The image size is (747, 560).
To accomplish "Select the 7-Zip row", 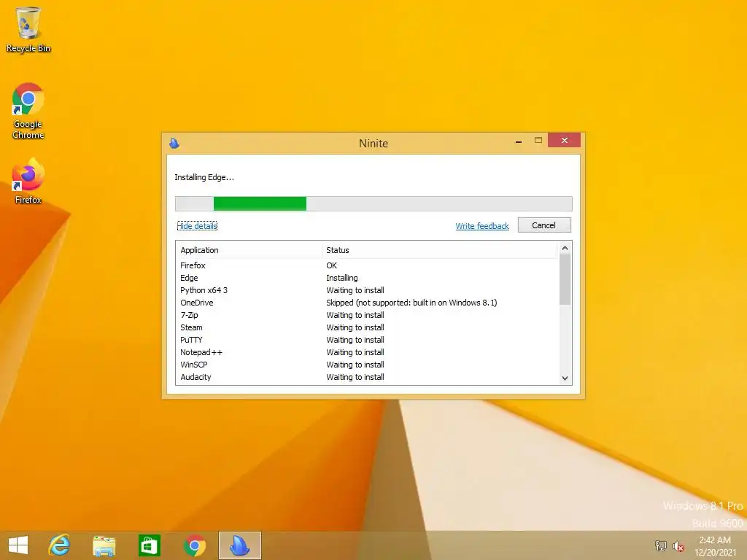I will point(368,315).
